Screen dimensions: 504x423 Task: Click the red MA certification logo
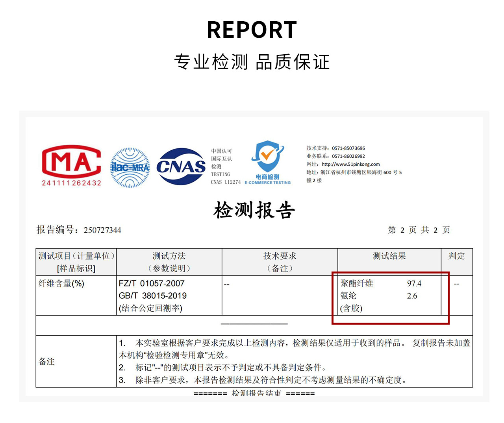[x=71, y=165]
